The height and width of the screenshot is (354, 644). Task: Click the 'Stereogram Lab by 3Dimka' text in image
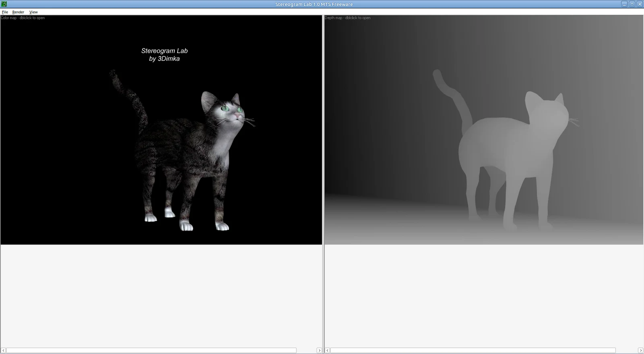[164, 55]
